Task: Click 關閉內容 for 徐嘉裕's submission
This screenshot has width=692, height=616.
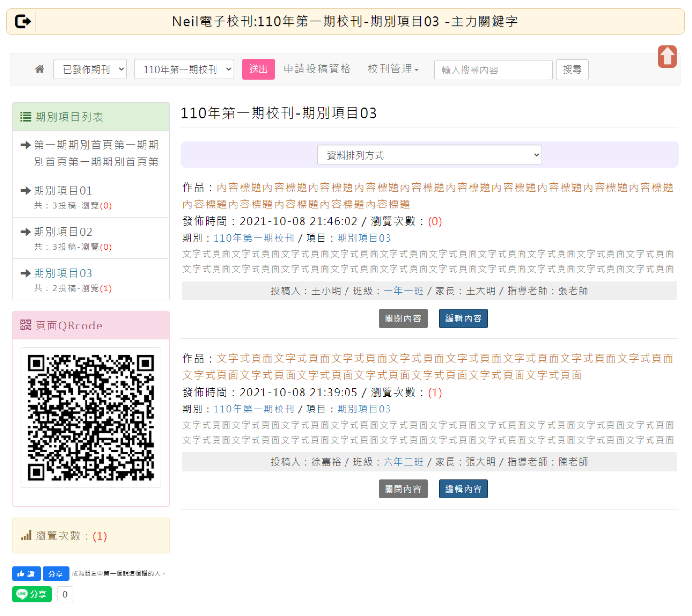Action: point(403,489)
